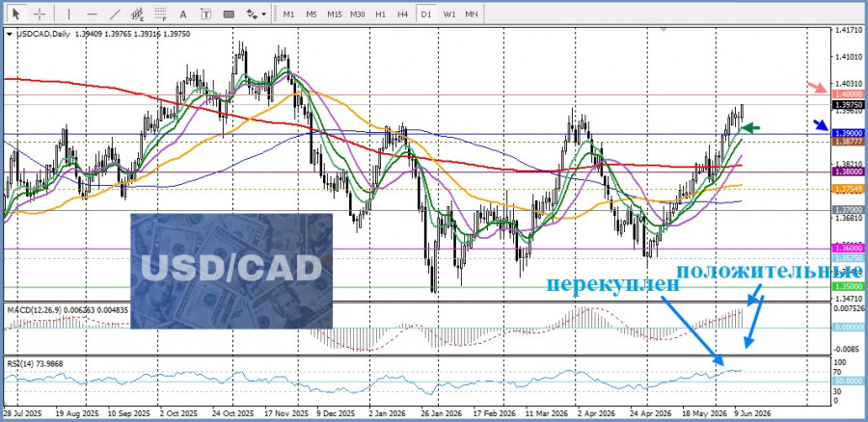This screenshot has height=422, width=868.
Task: Click the 28 Jul 2025 date label
Action: point(23,413)
